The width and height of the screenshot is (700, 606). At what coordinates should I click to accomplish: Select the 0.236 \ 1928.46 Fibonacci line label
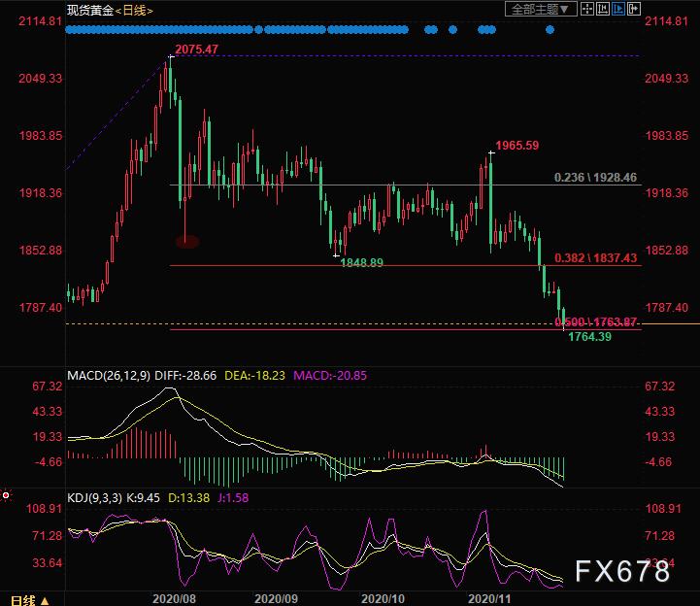595,178
